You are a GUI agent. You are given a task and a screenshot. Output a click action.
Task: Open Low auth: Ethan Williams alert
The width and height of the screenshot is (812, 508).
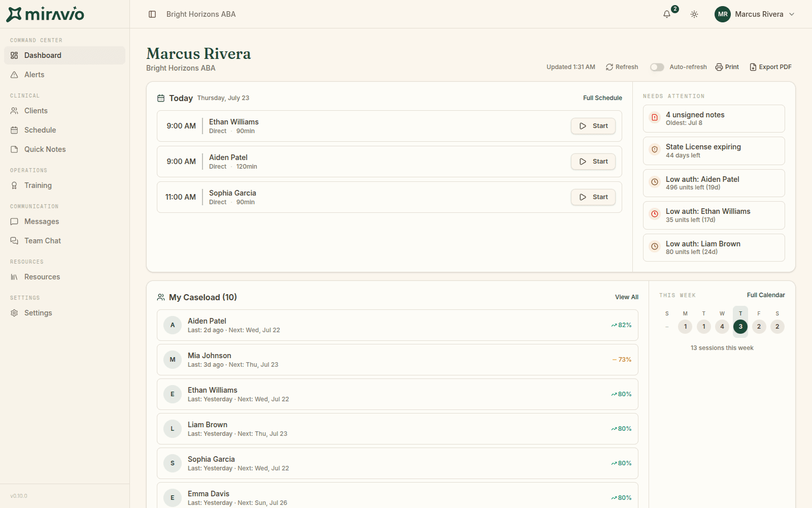click(714, 215)
